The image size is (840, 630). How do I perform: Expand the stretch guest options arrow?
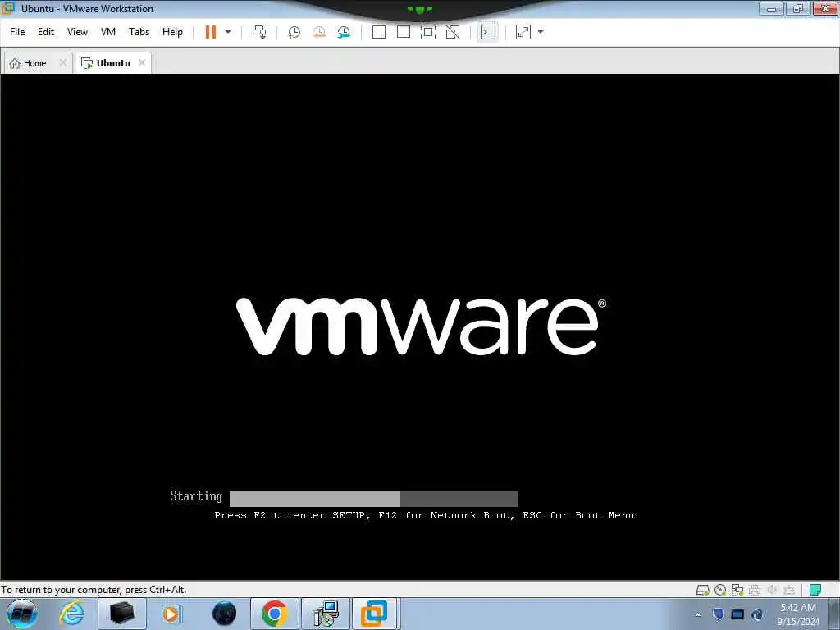[541, 32]
